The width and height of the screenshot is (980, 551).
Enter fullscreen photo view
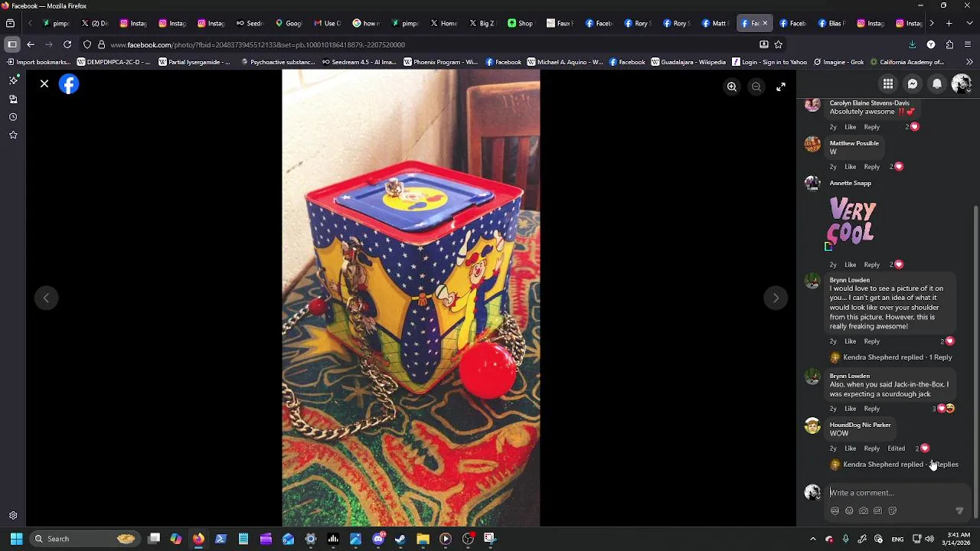tap(781, 87)
